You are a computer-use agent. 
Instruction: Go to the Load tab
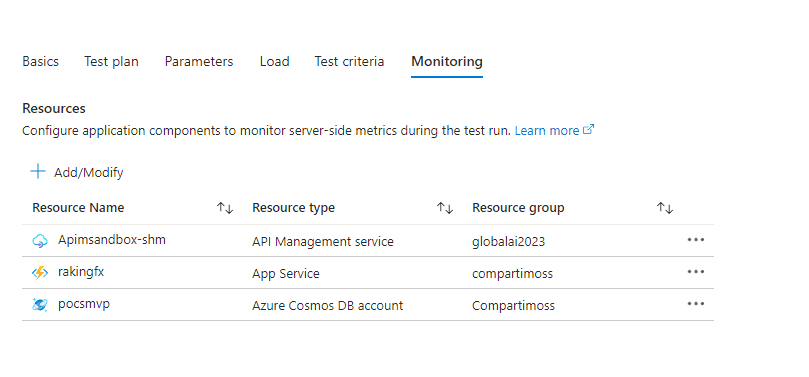[x=274, y=61]
